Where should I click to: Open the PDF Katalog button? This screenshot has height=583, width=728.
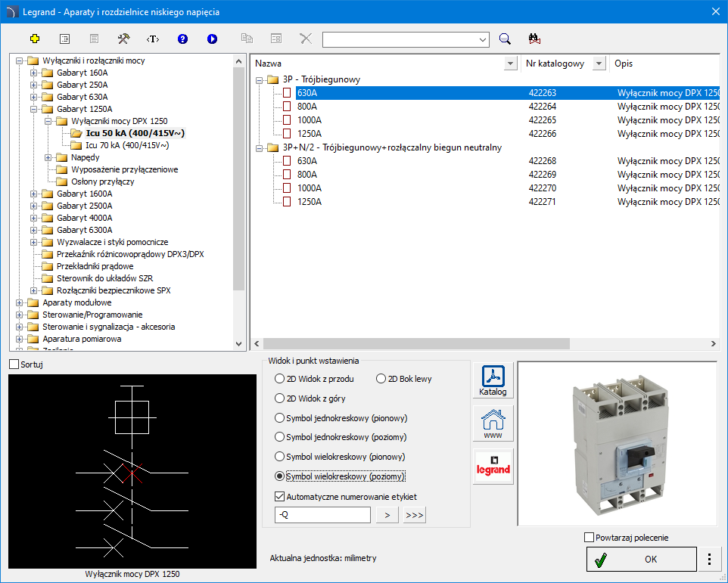pyautogui.click(x=493, y=380)
